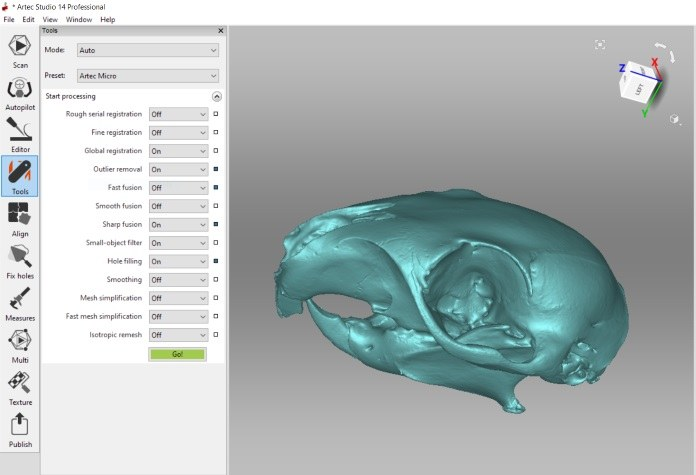Toggle the Hole filling settings square
This screenshot has height=475, width=696.
coord(216,261)
